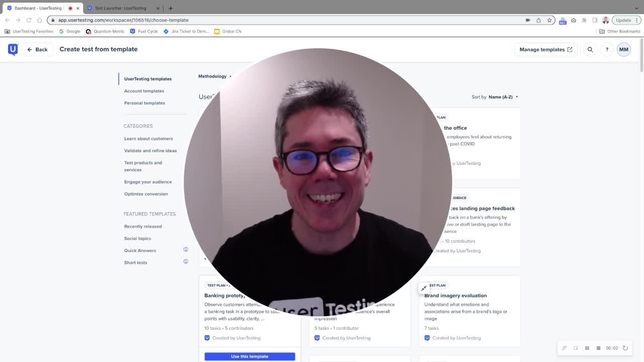Screen dimensions: 644x362
Task: Toggle the browser side panel icon
Action: (595, 20)
